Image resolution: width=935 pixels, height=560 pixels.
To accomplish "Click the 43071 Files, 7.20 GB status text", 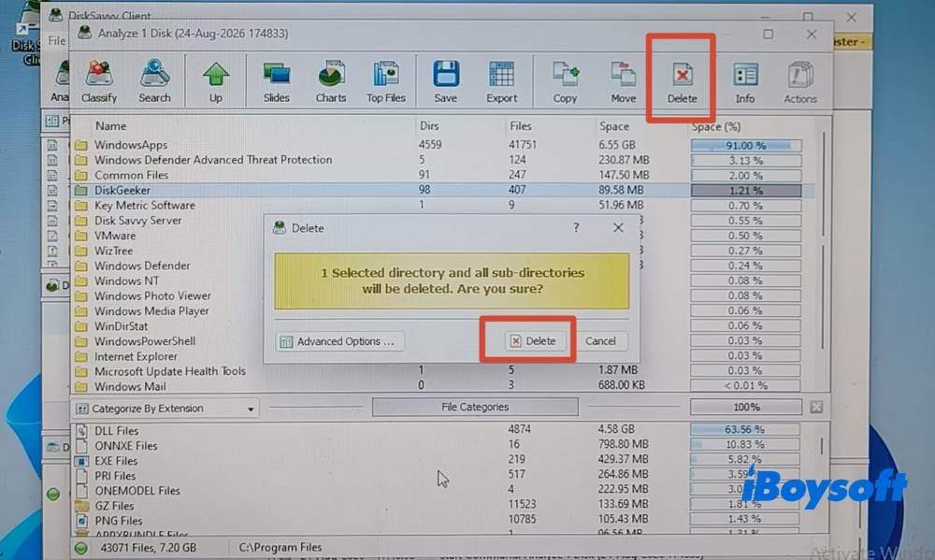I will click(148, 547).
